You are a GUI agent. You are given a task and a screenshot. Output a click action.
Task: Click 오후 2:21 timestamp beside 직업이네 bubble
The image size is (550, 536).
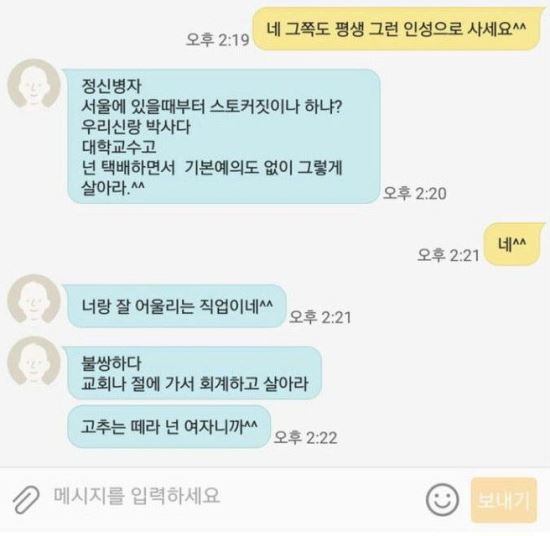click(x=320, y=317)
